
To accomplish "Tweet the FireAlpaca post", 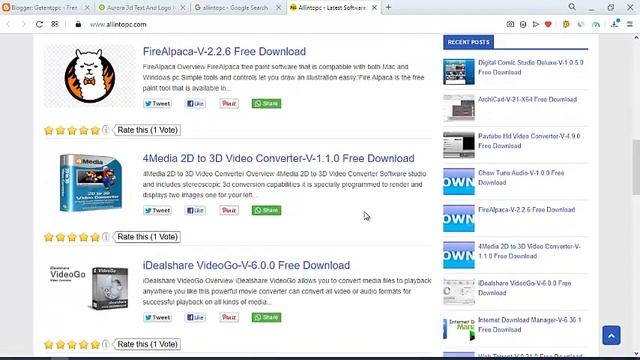I will (157, 104).
